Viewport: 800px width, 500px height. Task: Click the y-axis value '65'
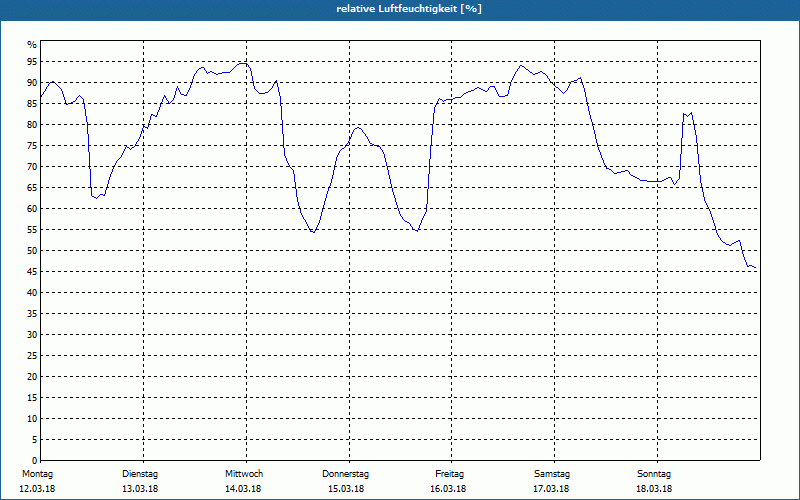click(x=32, y=188)
